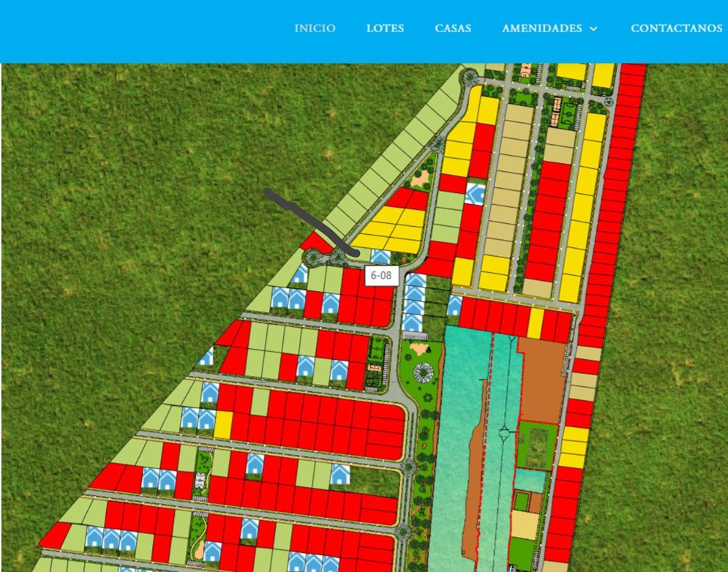Follow the CASAS link
The height and width of the screenshot is (572, 728).
(453, 29)
